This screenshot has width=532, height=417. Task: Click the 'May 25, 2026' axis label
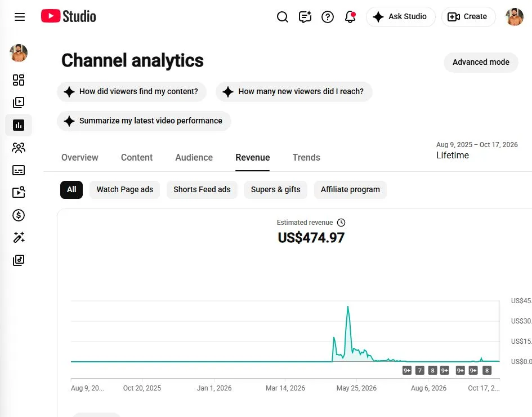[x=356, y=388]
